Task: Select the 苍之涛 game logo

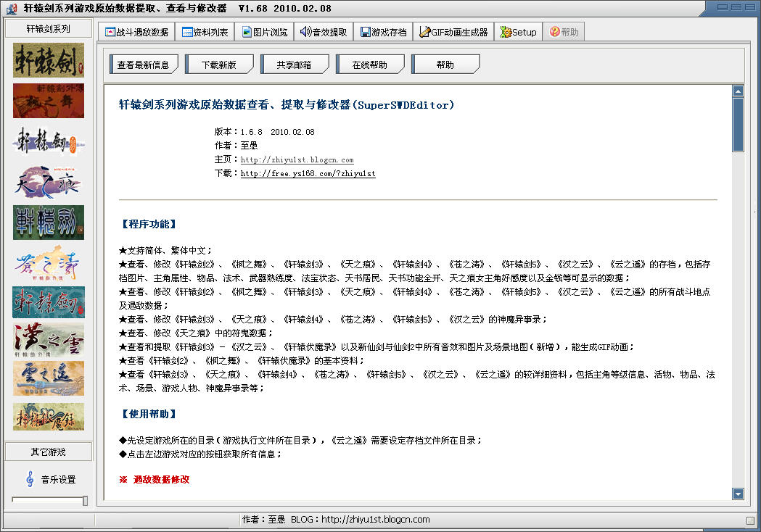Action: click(49, 263)
